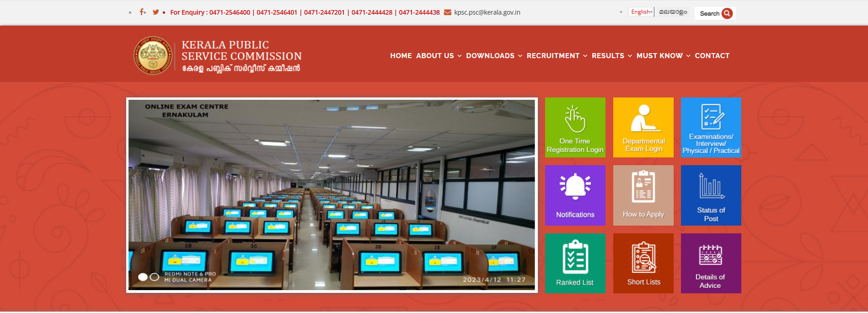
Task: Open the Departmental Exam Login tile
Action: (x=643, y=127)
